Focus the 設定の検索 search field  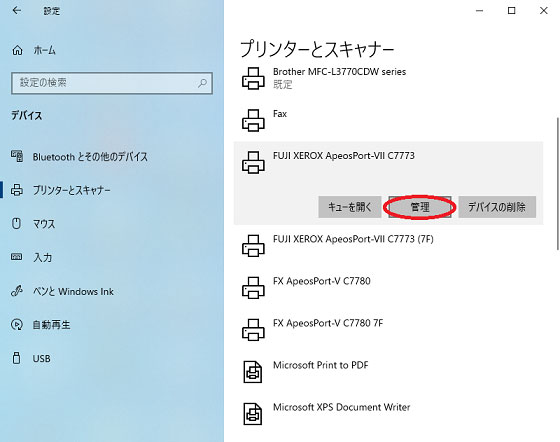pyautogui.click(x=112, y=83)
